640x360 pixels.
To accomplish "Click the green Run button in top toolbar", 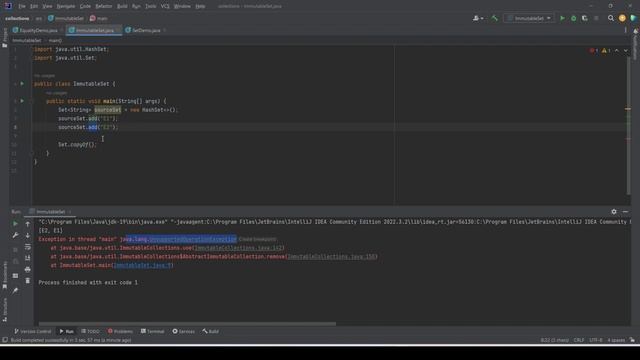I will [x=562, y=18].
